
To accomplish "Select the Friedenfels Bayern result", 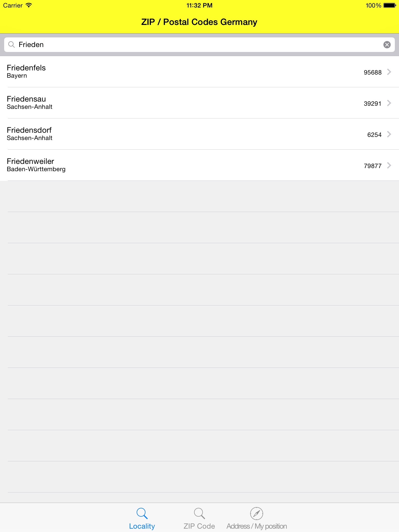I will (x=26, y=71).
